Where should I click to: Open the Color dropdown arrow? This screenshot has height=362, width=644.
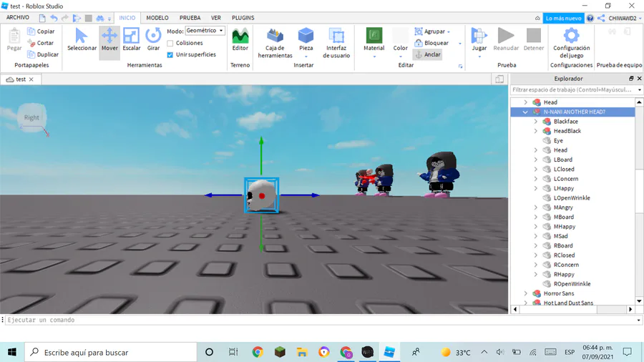click(401, 57)
